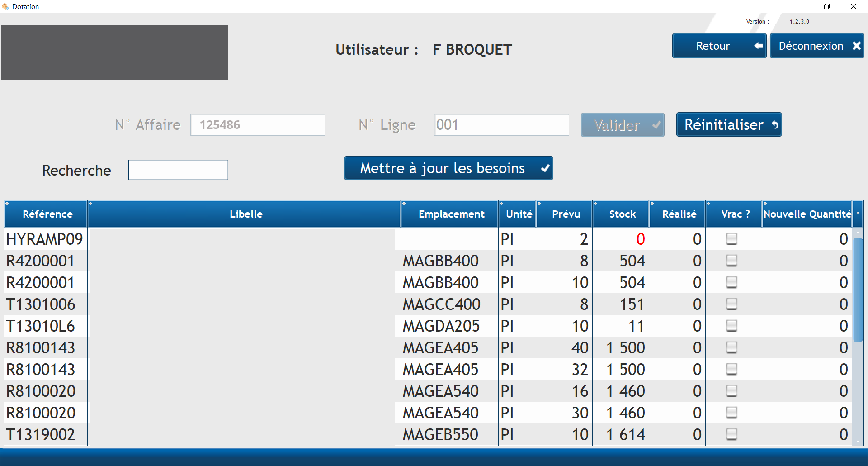Open the column options arrow right of Nouvelle Quantité
Viewport: 868px width, 466px height.
point(858,214)
